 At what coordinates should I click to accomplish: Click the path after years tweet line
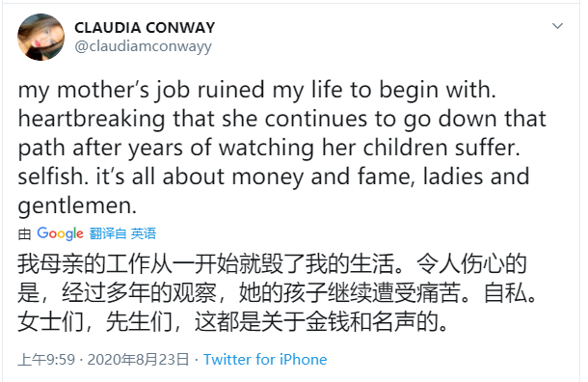(269, 149)
